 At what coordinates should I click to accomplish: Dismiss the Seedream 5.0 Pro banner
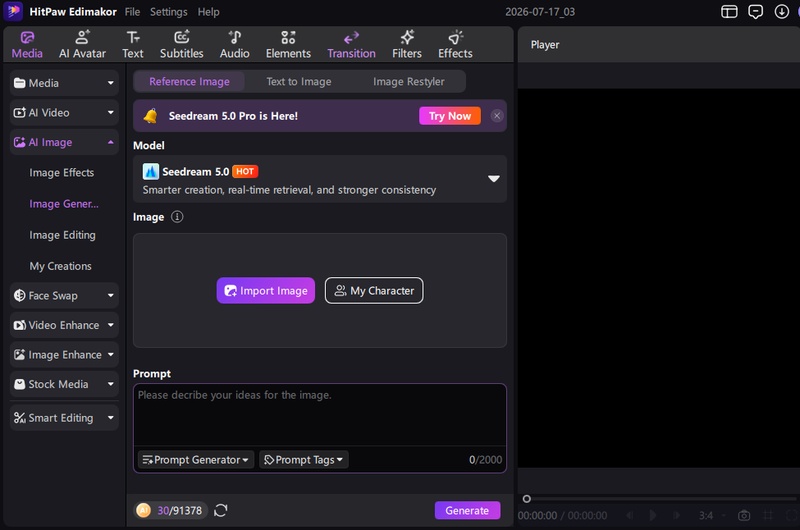(496, 116)
